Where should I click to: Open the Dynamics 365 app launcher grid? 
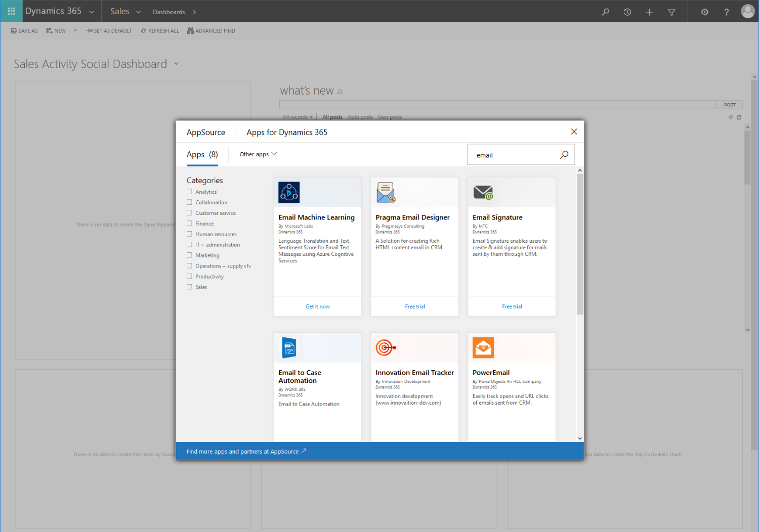click(x=11, y=11)
